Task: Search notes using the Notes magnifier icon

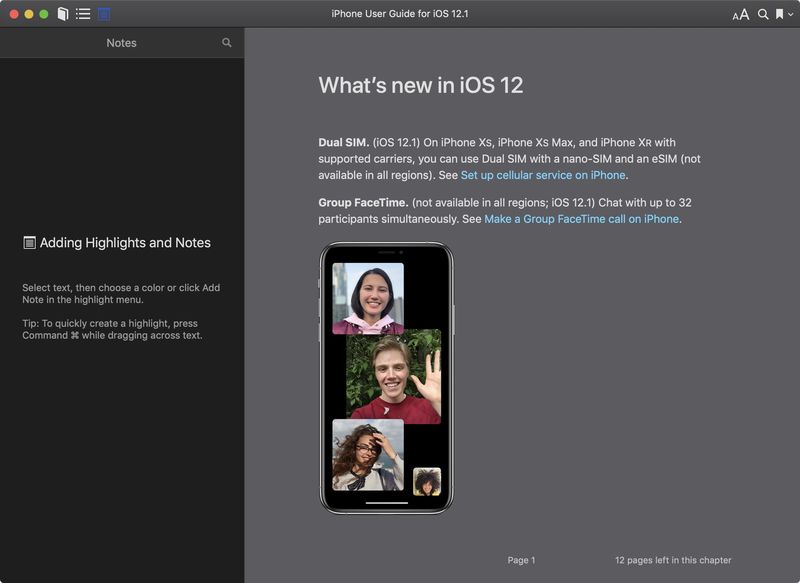Action: (227, 43)
